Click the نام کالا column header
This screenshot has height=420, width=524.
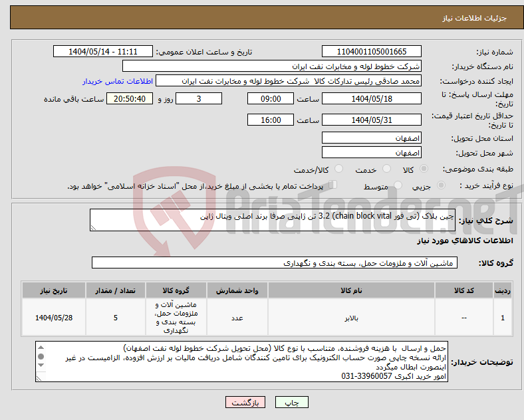click(351, 290)
